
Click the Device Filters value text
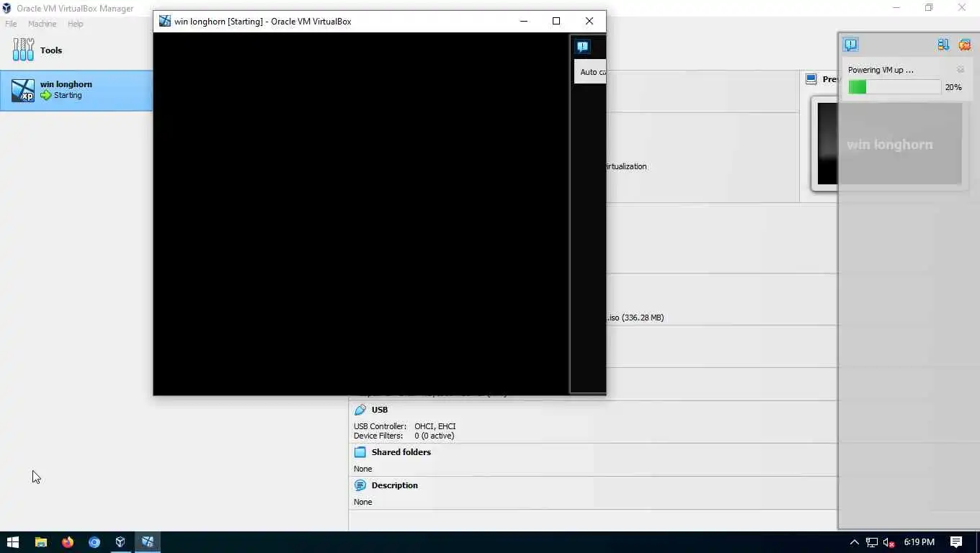click(435, 436)
